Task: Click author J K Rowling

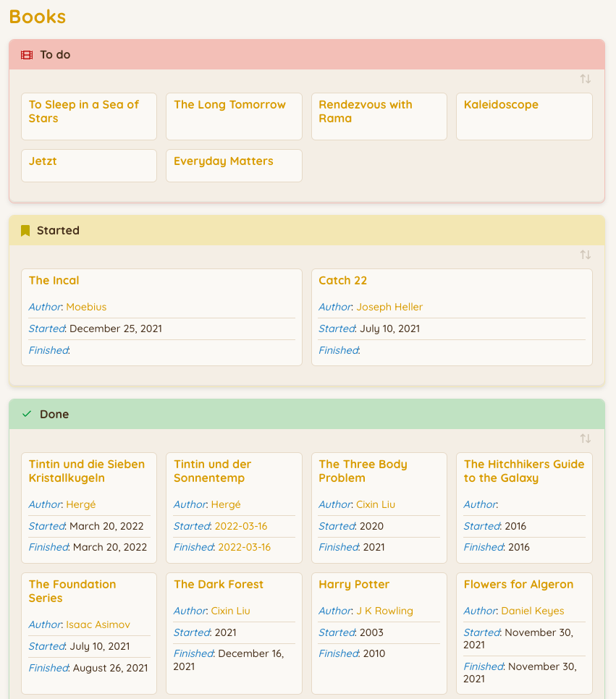Action: coord(384,611)
